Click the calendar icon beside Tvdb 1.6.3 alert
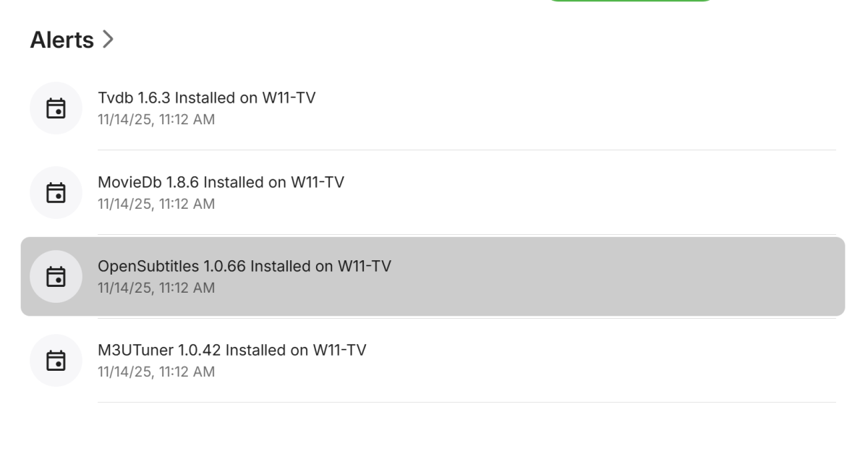This screenshot has height=451, width=868. 56,108
